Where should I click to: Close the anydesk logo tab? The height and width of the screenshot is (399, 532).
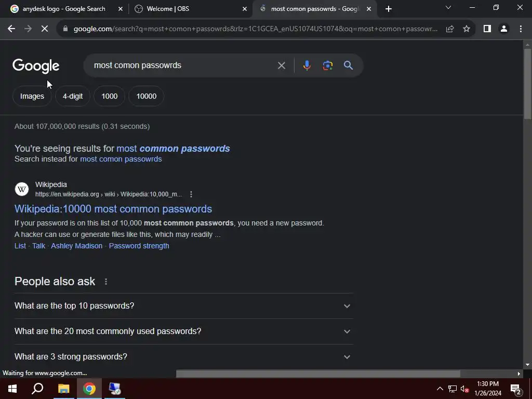(x=121, y=9)
